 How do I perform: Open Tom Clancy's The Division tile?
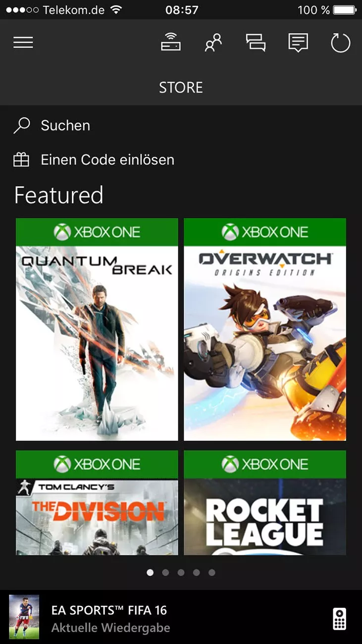[x=97, y=503]
